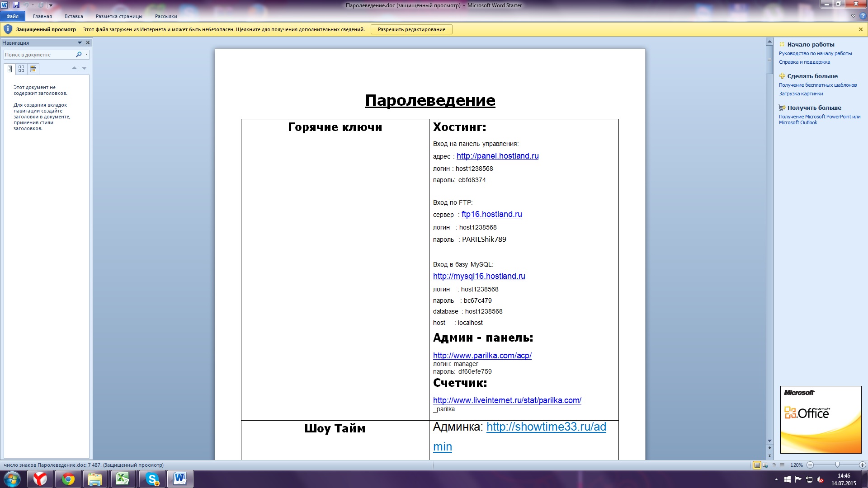The width and height of the screenshot is (868, 488).
Task: Open Skype from the taskbar
Action: point(152,479)
